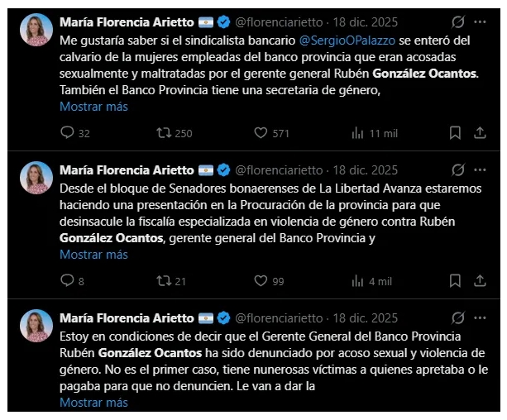
Task: Open the more options menu on first tweet
Action: [x=481, y=21]
